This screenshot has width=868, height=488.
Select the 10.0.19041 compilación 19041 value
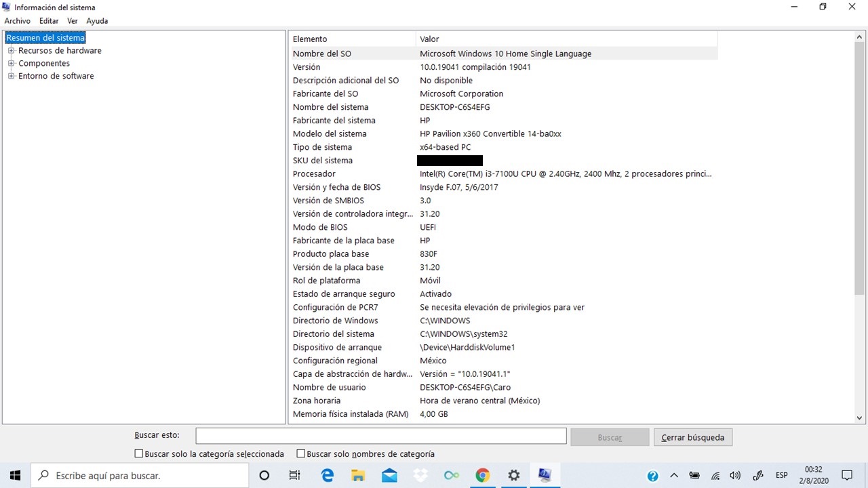[475, 67]
